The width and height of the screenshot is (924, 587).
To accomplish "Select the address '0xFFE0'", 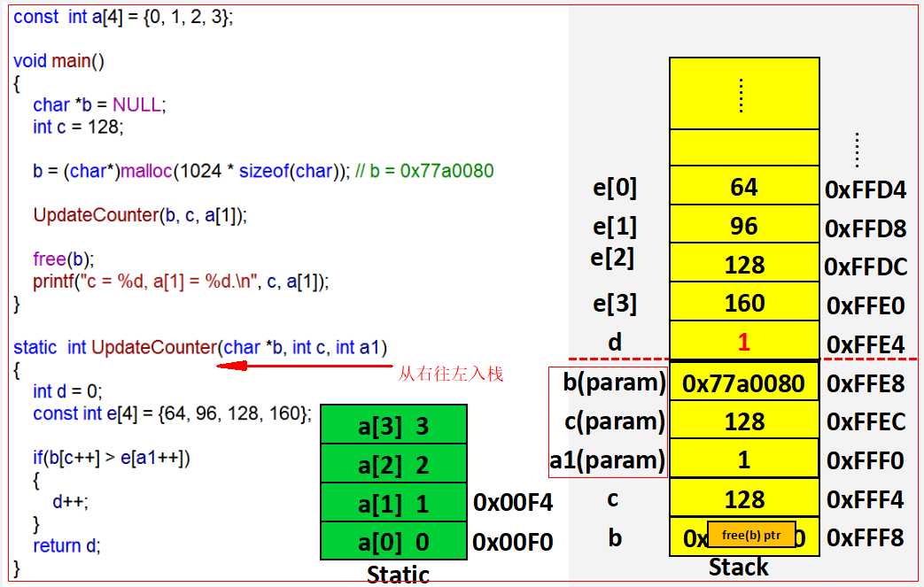I will (x=866, y=305).
